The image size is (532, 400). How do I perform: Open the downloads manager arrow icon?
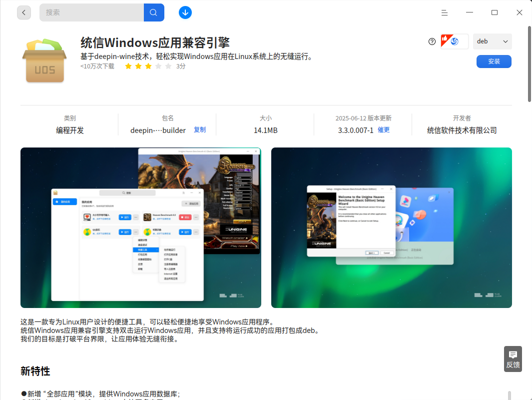point(185,12)
